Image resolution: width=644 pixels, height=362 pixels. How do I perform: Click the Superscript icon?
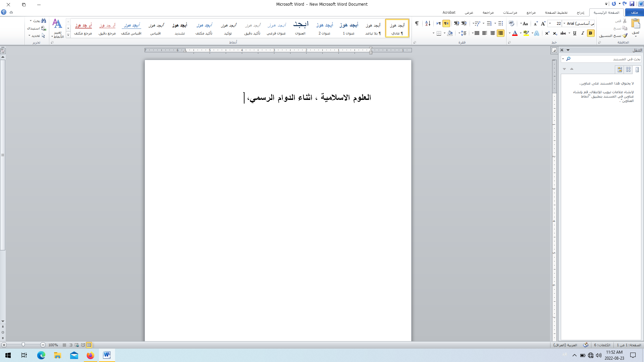coord(547,33)
